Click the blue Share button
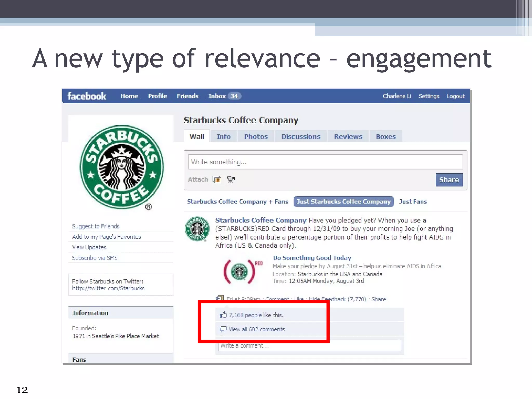 (x=449, y=180)
